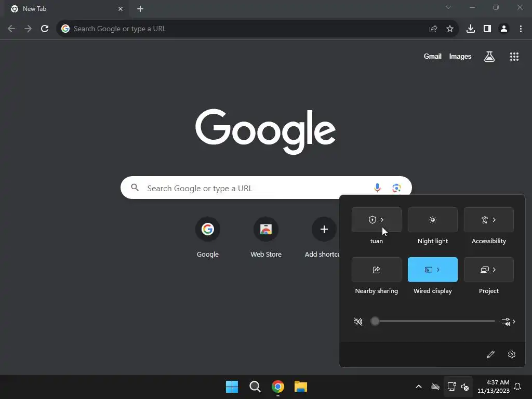Viewport: 532px width, 399px height.
Task: Go back with the back arrow
Action: pos(11,29)
